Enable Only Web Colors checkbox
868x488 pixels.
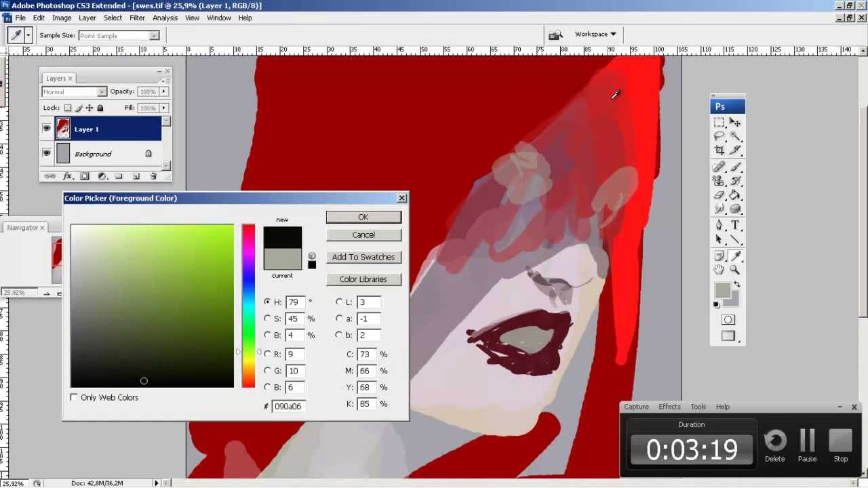74,397
